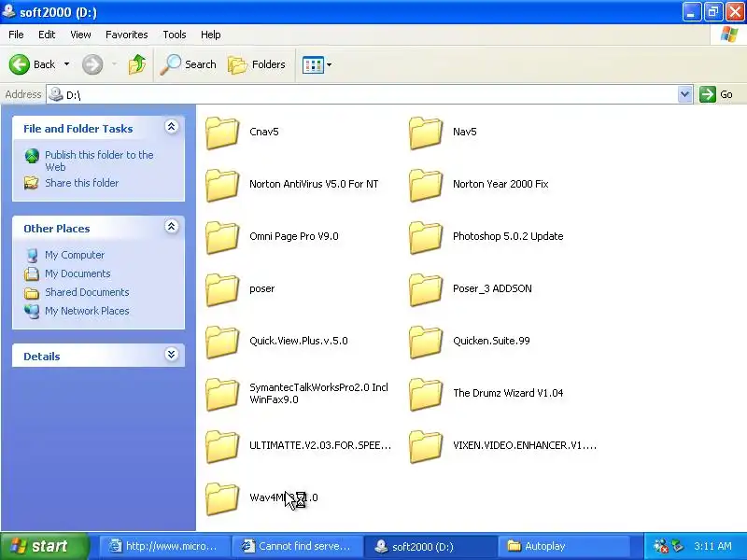Screen dimensions: 747x560
Task: Select the Nav5 folder icon
Action: (426, 133)
